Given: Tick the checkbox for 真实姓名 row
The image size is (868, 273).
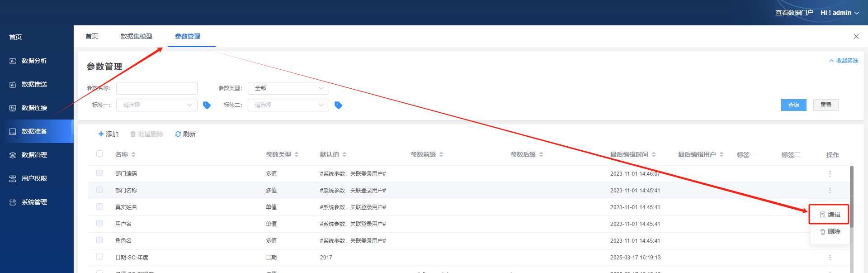Looking at the screenshot, I should tap(99, 207).
